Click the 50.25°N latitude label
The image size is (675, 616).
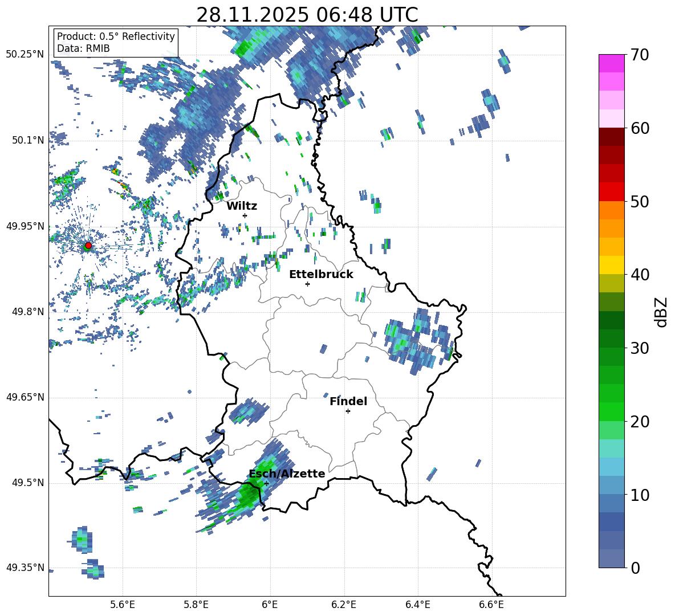25,55
